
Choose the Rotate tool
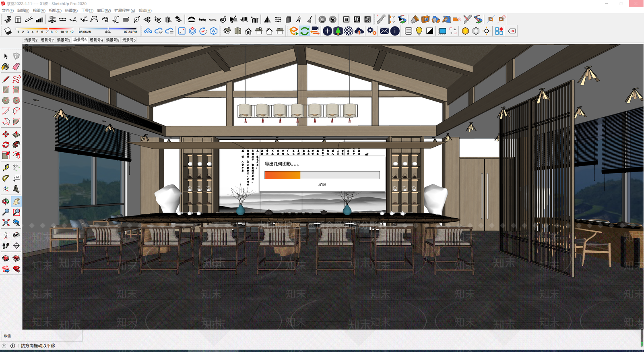(6, 145)
